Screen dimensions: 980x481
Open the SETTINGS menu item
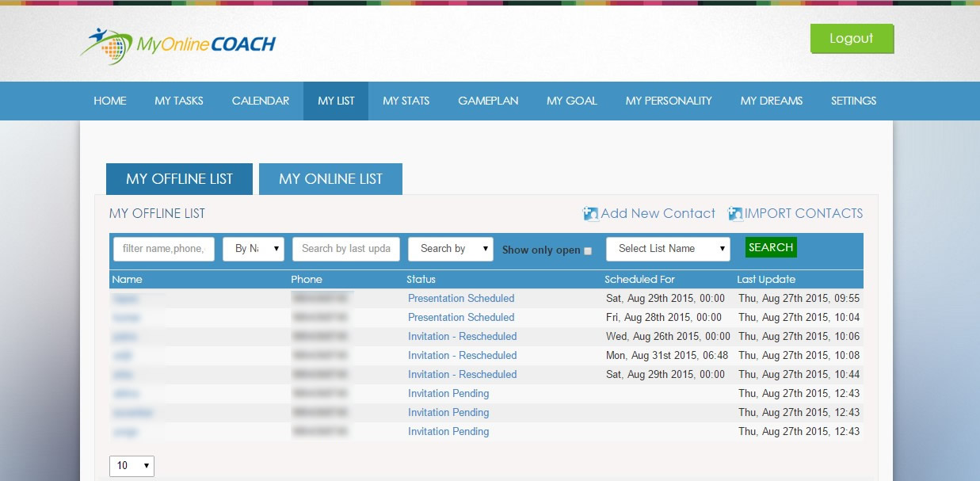(x=853, y=101)
